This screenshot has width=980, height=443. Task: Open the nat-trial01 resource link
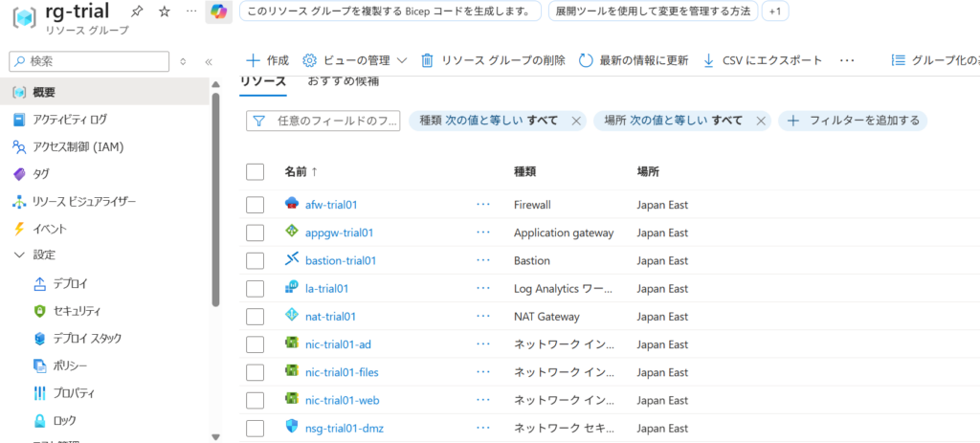(330, 316)
